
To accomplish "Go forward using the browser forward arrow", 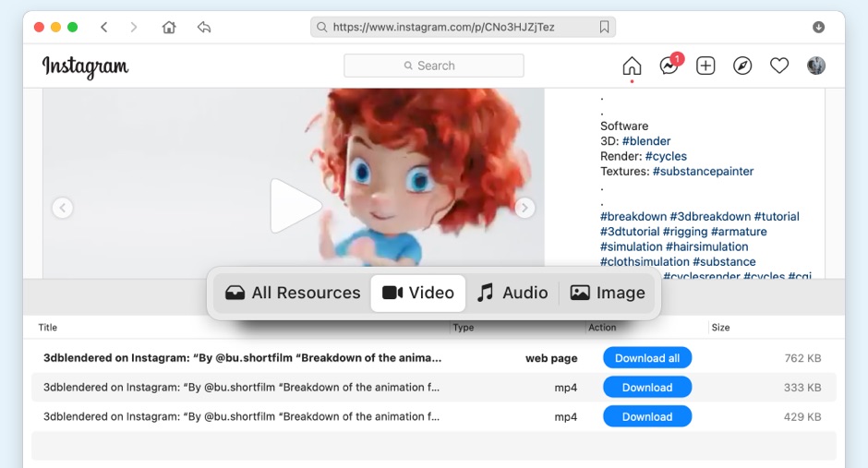I will coord(133,27).
